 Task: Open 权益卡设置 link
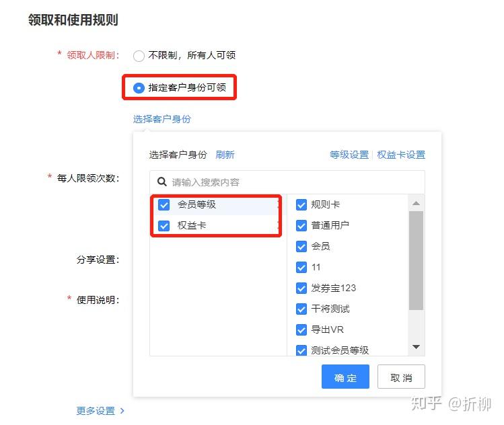click(x=401, y=155)
